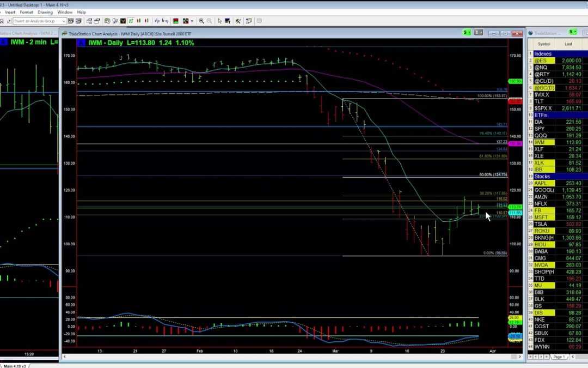
Task: Open the Drawing menu
Action: point(45,12)
